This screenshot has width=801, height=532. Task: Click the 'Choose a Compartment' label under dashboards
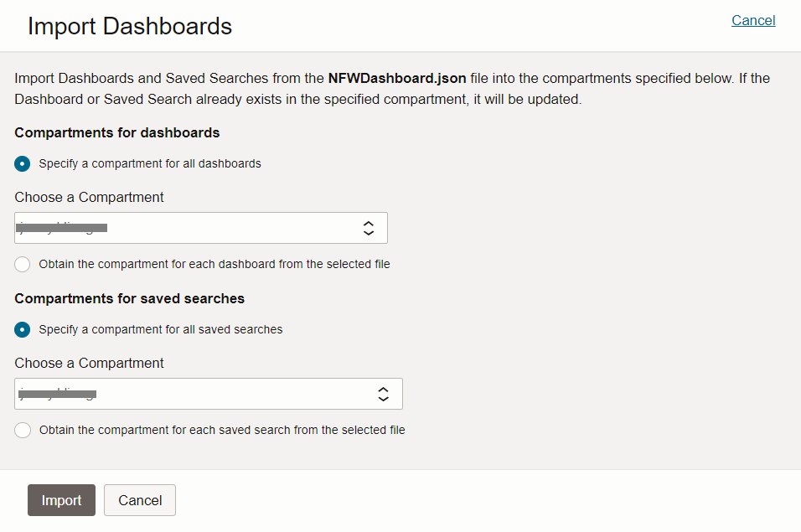[90, 197]
